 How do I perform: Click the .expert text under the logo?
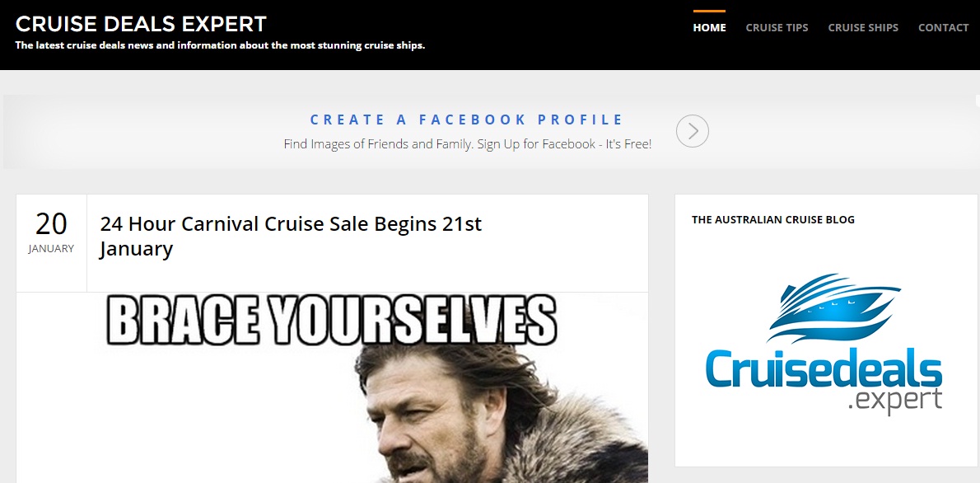pyautogui.click(x=895, y=401)
